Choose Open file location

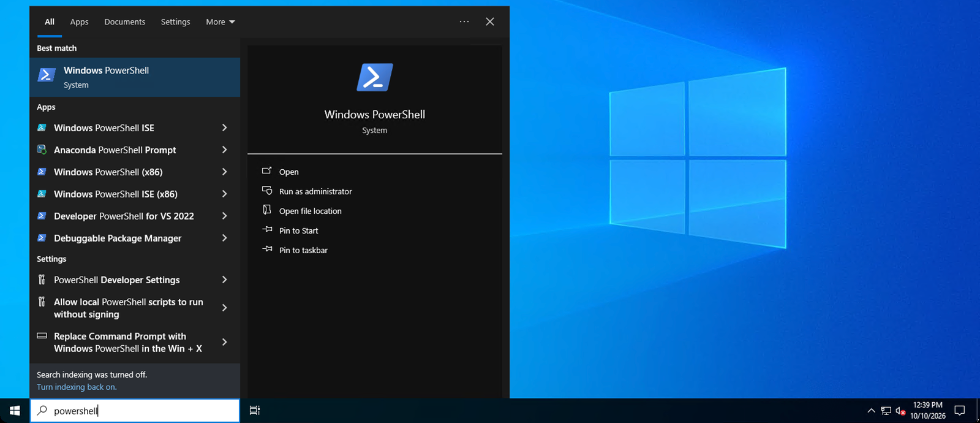pos(311,211)
